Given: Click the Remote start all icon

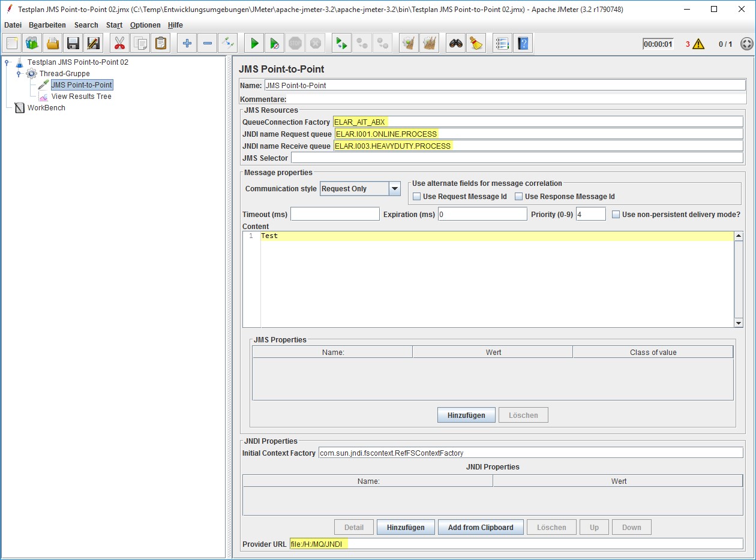Looking at the screenshot, I should click(x=342, y=43).
